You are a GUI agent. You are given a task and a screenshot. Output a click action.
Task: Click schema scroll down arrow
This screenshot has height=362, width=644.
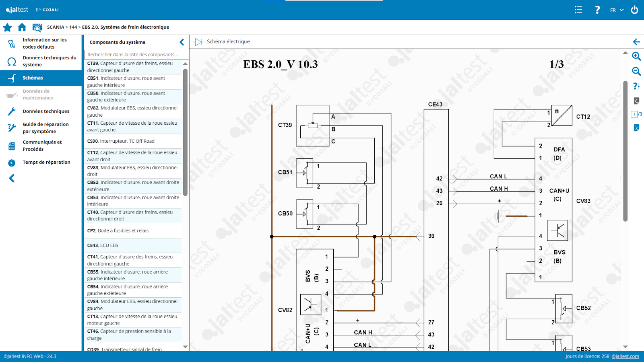(625, 347)
